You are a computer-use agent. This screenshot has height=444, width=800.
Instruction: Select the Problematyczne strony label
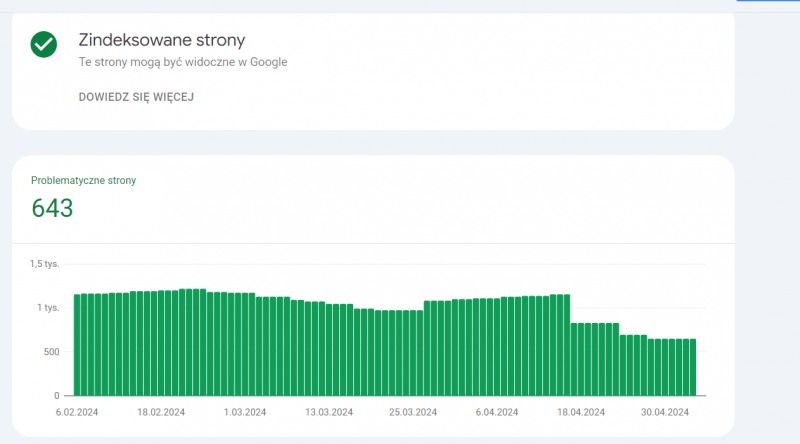coord(83,180)
